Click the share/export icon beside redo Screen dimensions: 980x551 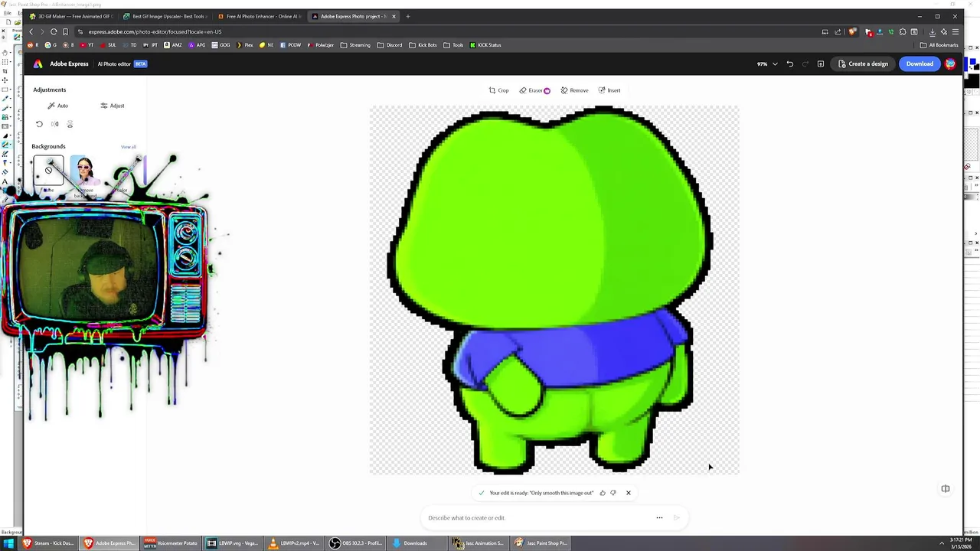(x=821, y=64)
